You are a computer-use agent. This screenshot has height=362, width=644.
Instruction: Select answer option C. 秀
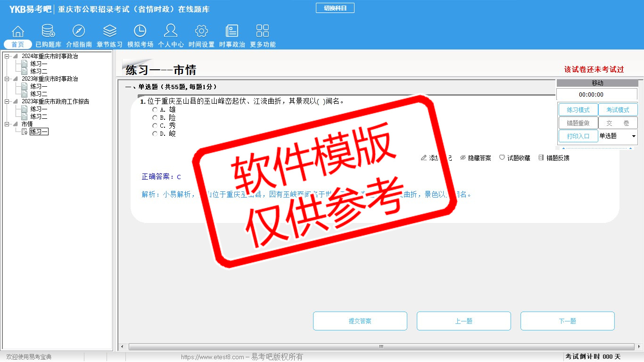(155, 126)
